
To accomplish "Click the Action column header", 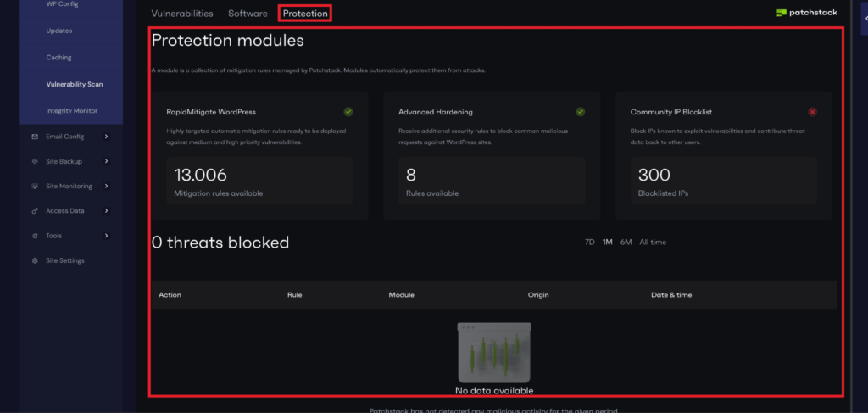I will pyautogui.click(x=170, y=295).
